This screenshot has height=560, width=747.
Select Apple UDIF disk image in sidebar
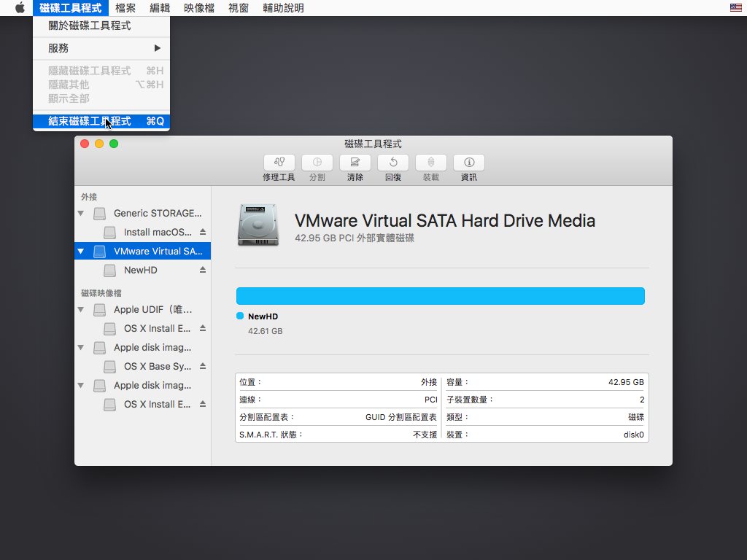coord(142,309)
